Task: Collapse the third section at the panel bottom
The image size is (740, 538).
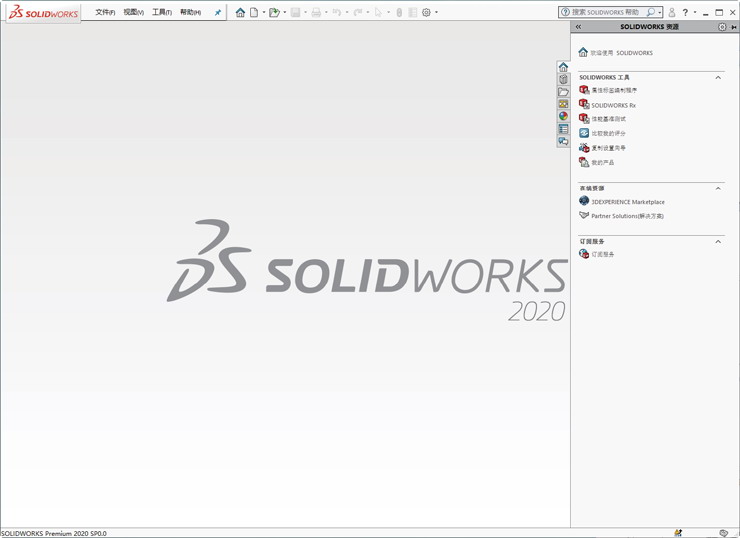Action: pyautogui.click(x=718, y=242)
